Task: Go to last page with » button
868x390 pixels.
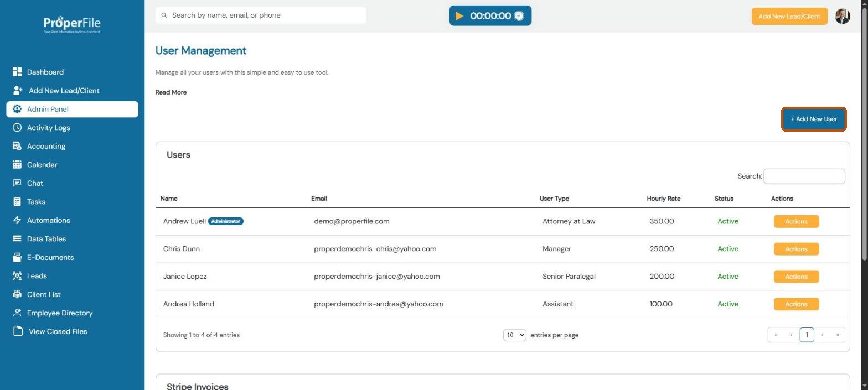Action: coord(838,335)
